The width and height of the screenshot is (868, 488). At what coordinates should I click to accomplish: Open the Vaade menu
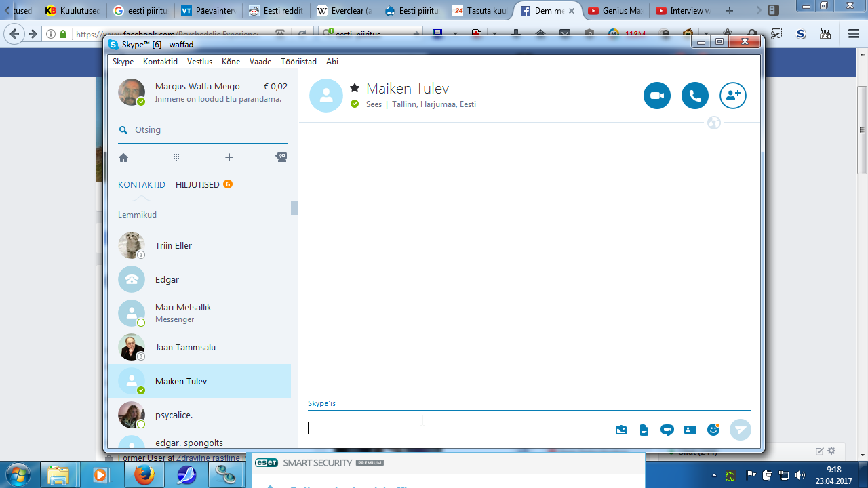[x=260, y=62]
